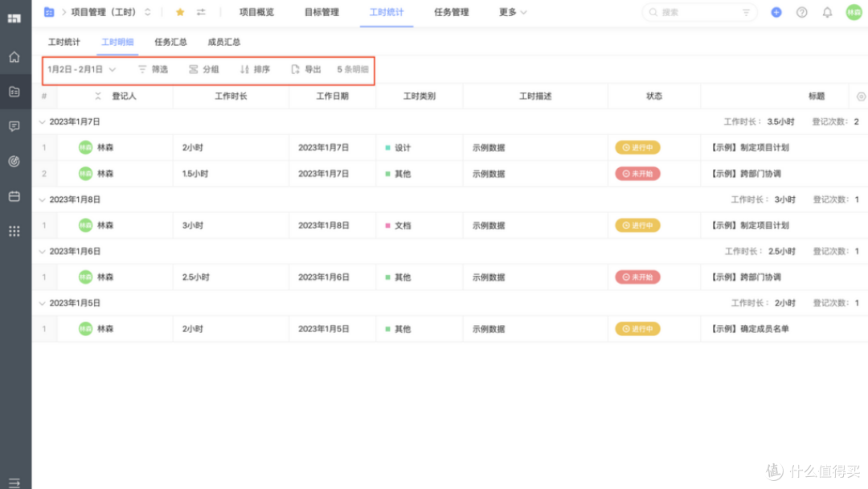Collapse the 2023年1月5日 group
Screen dimensions: 868x489
(42, 303)
